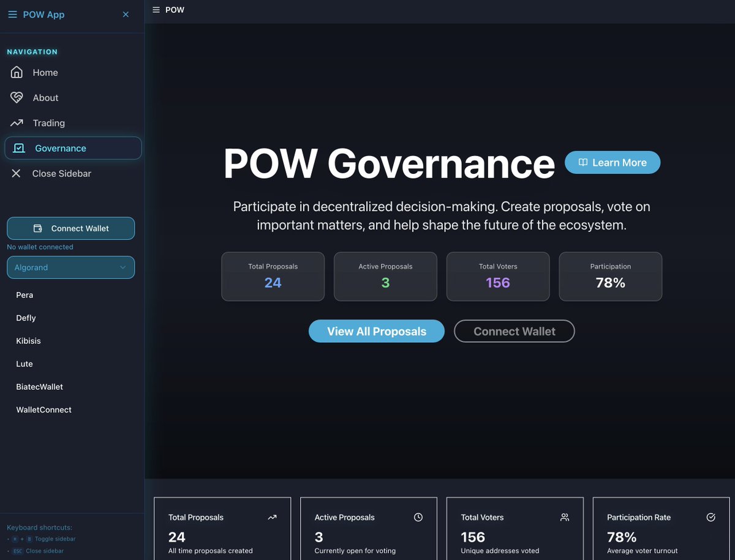Click the X icon next to Close Sidebar
The image size is (735, 560).
[x=17, y=173]
